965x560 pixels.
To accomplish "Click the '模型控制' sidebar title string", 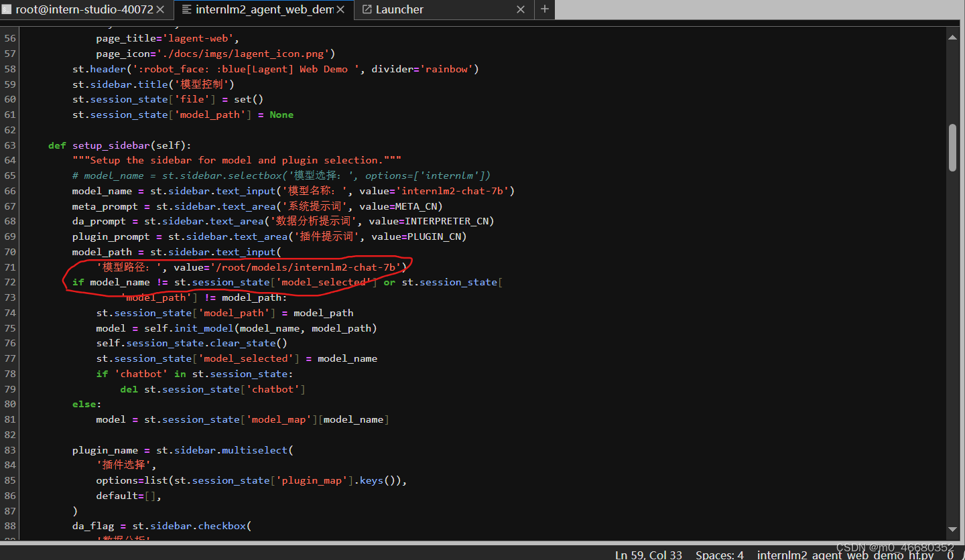I will (204, 84).
